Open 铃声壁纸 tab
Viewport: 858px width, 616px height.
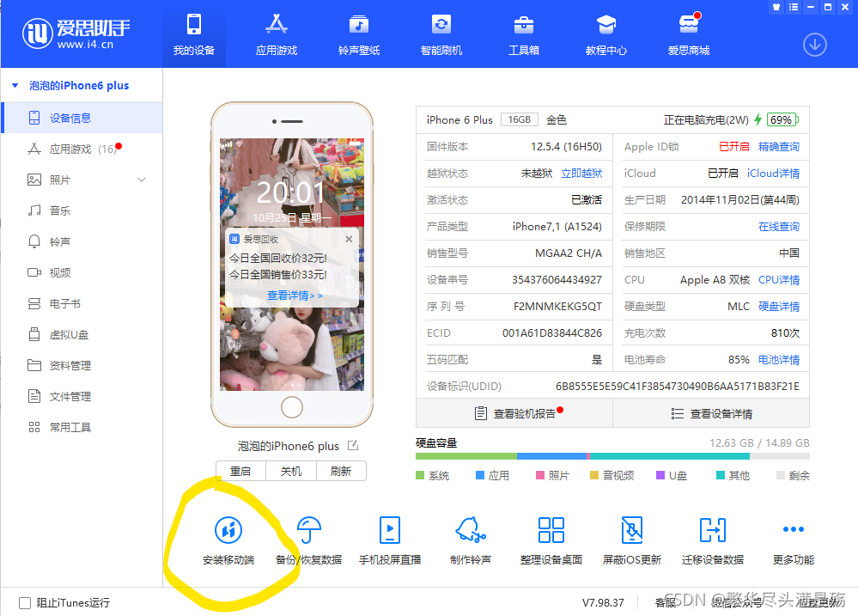(x=359, y=35)
